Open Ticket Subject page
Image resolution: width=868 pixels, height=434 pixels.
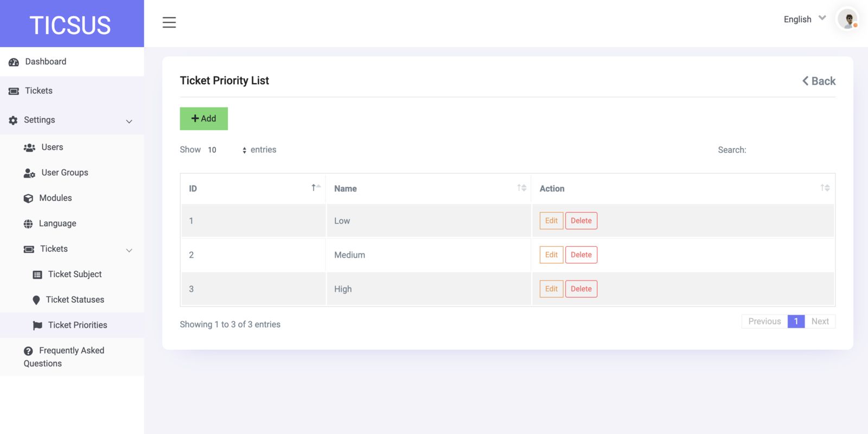click(72, 275)
